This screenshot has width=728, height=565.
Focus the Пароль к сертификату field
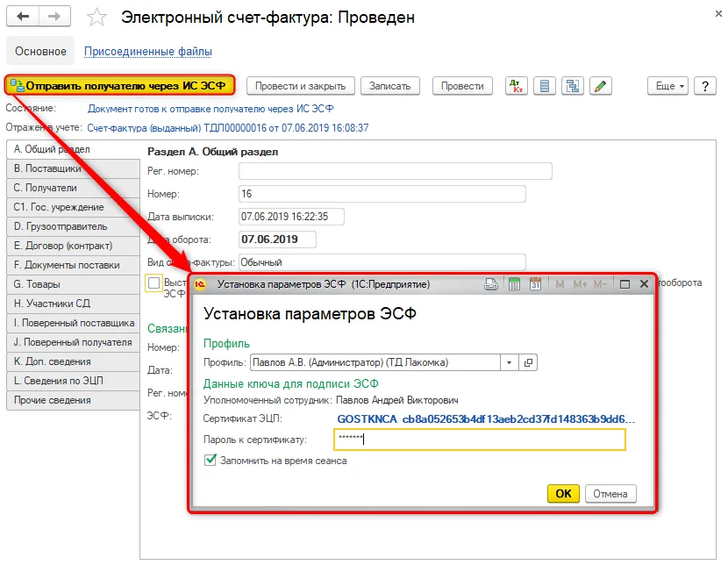[480, 440]
